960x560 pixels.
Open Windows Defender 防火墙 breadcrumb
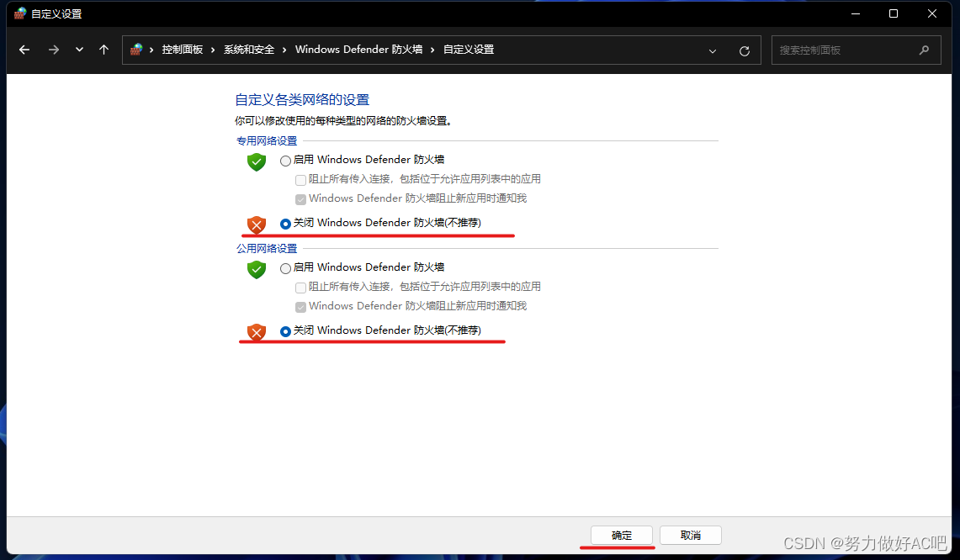(x=358, y=50)
